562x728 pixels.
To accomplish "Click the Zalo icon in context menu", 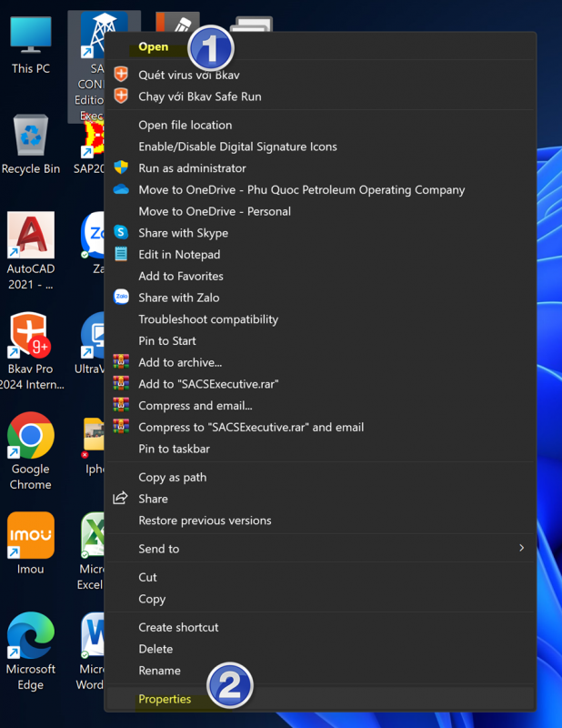I will [x=121, y=297].
